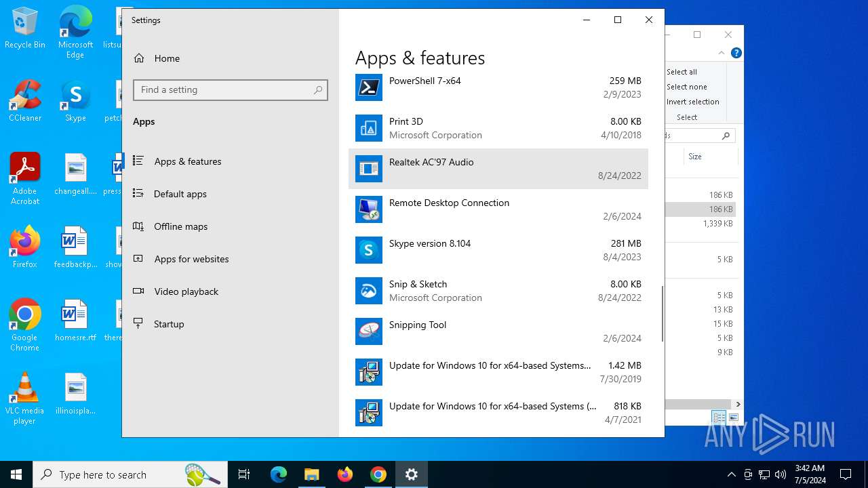Open Task View from taskbar
The height and width of the screenshot is (488, 868).
point(244,474)
